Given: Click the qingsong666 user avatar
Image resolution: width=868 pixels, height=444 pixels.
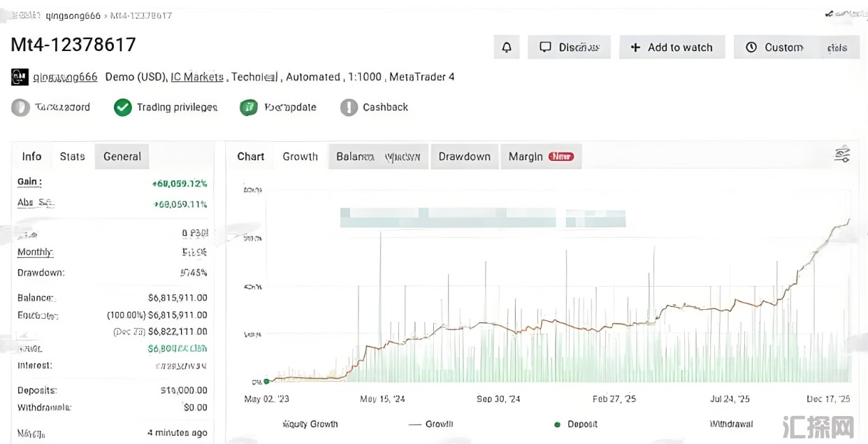Looking at the screenshot, I should (x=20, y=77).
